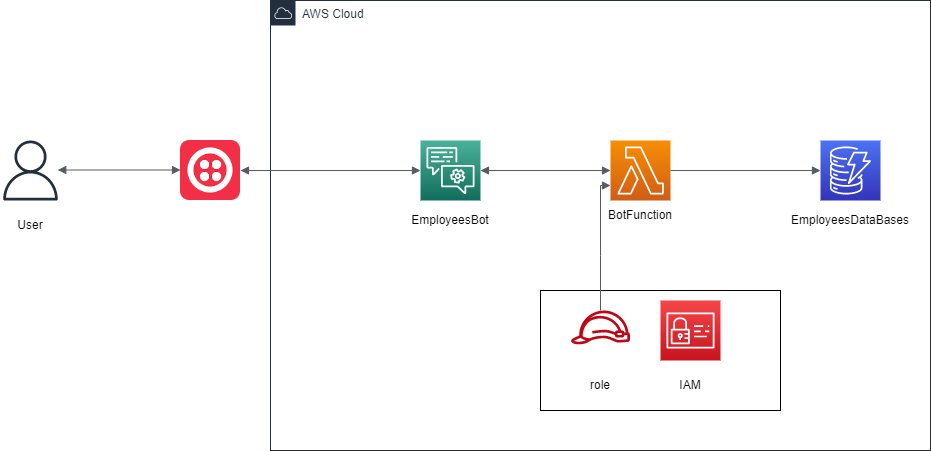Click the blue DynamoDB database icon
Viewport: 931px width, 451px height.
[850, 170]
